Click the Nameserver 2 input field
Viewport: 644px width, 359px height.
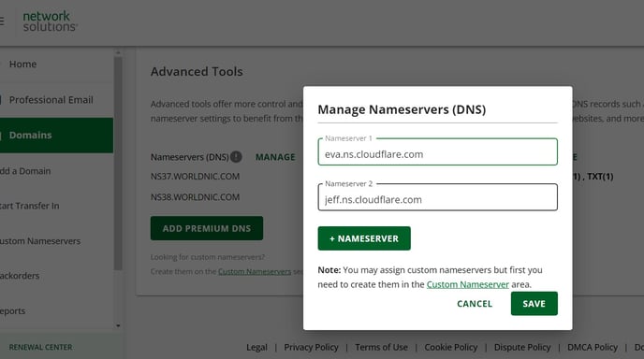pyautogui.click(x=437, y=197)
